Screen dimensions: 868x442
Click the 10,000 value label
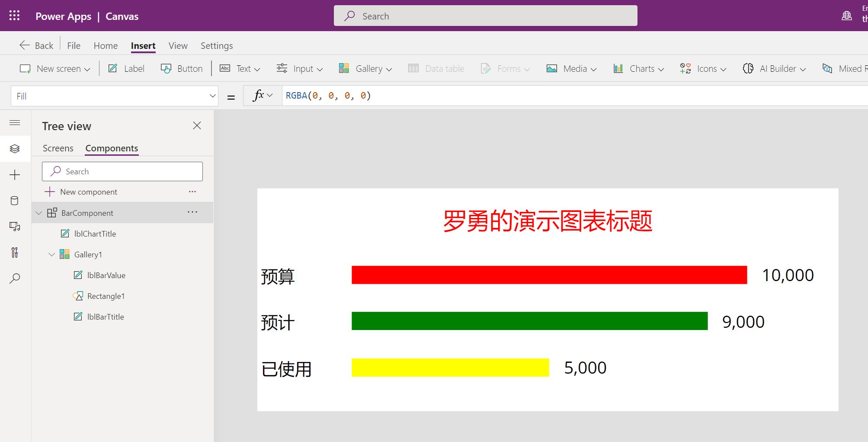coord(788,275)
